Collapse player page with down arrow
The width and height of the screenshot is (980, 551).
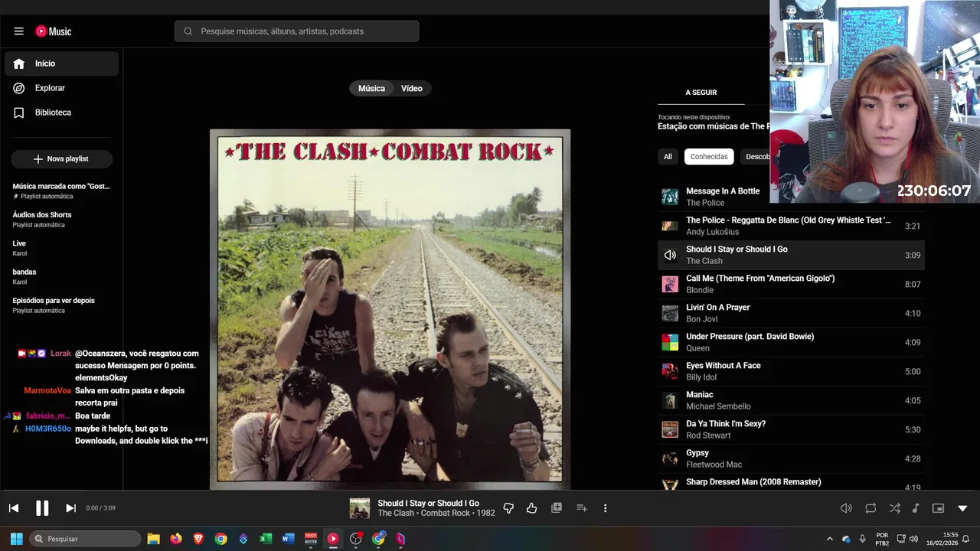pos(962,508)
